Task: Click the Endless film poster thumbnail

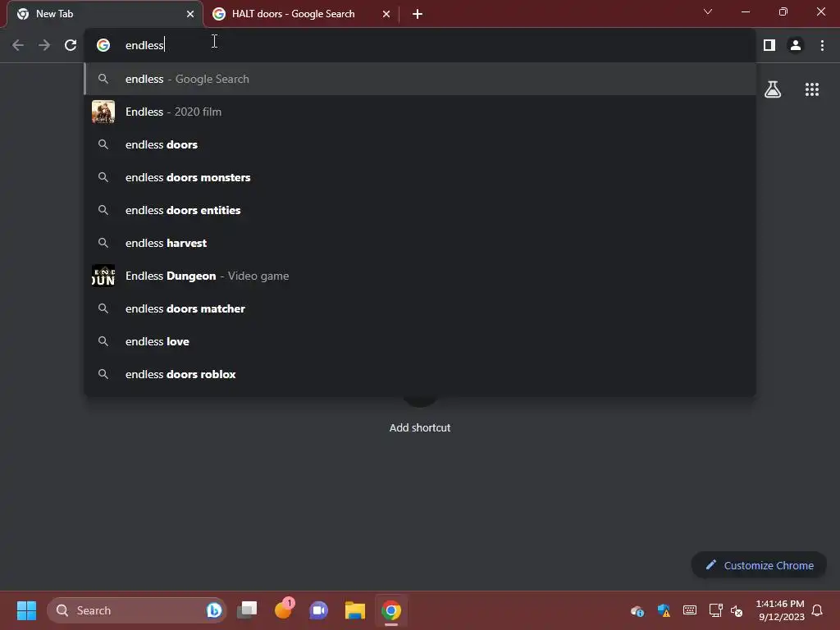Action: pyautogui.click(x=103, y=112)
